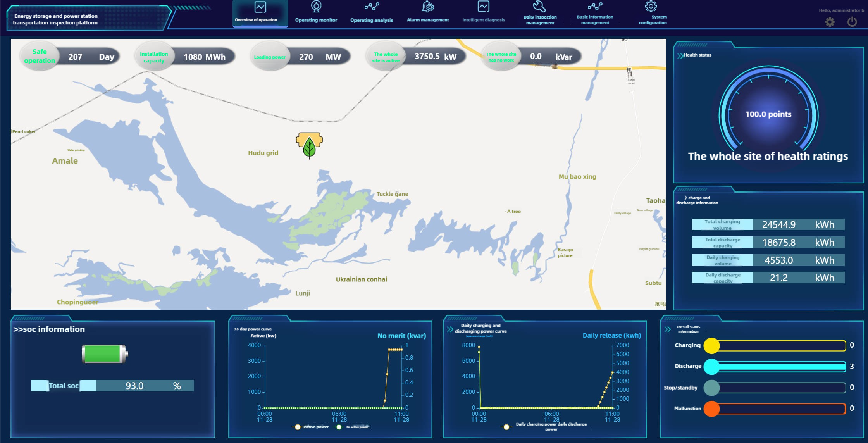This screenshot has height=443, width=868.
Task: Select the Operating monitor camera icon
Action: click(x=316, y=6)
